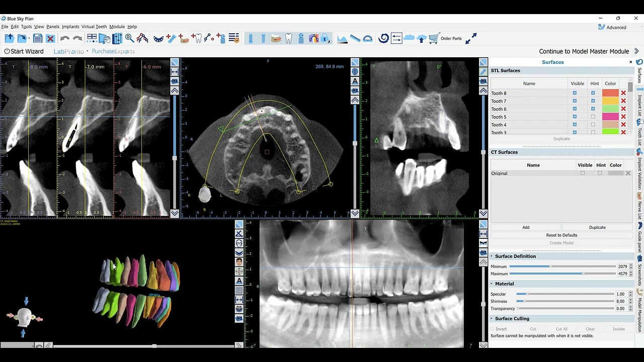Expand the Continue to Model Master chevron

click(x=636, y=51)
